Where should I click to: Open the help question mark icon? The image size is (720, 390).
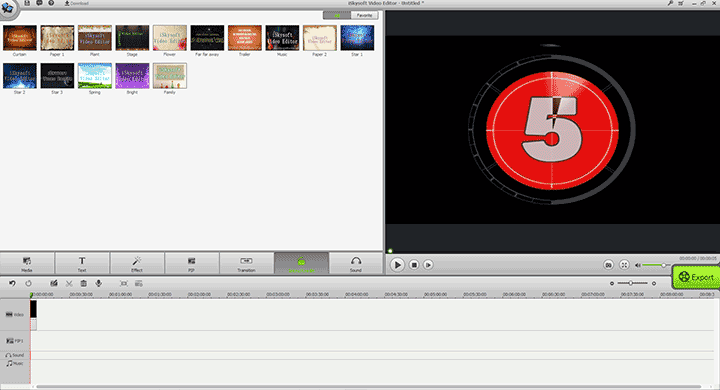click(x=51, y=3)
